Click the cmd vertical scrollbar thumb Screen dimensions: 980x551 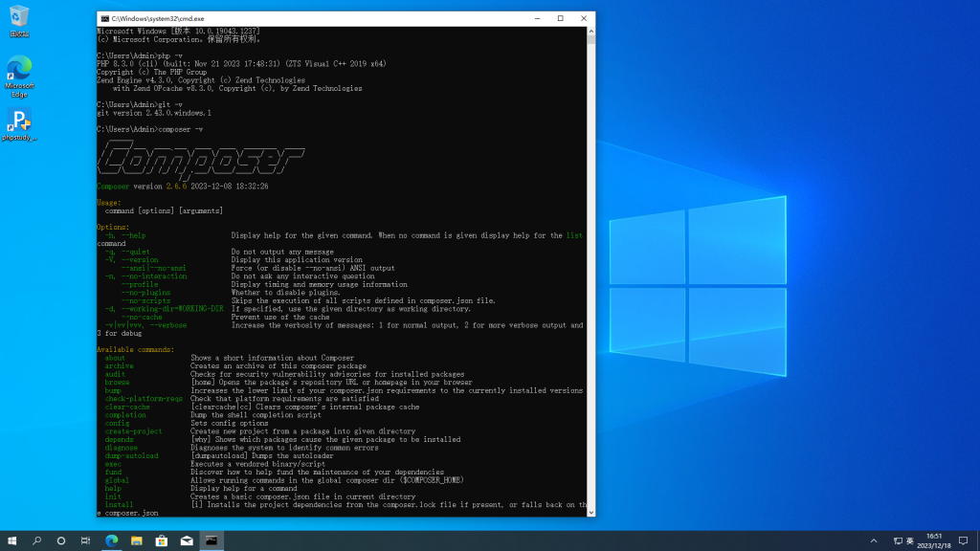pyautogui.click(x=590, y=39)
